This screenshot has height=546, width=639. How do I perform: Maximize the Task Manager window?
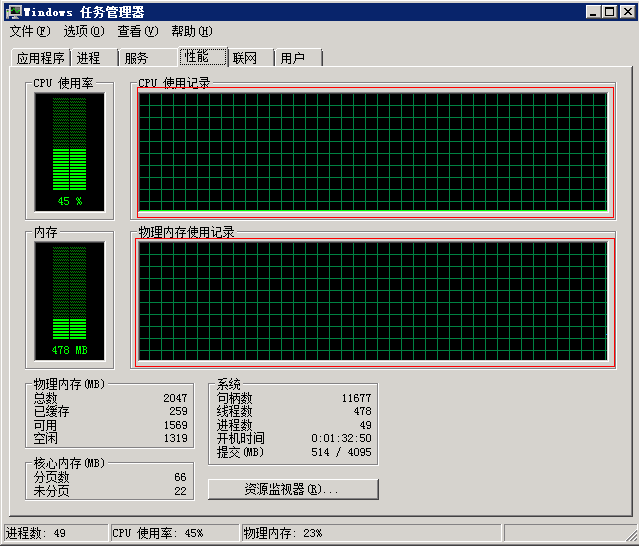[609, 12]
